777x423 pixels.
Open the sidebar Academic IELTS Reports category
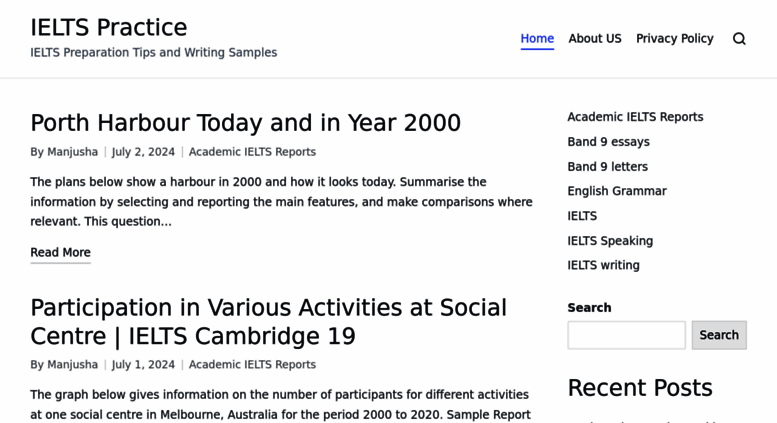point(635,117)
